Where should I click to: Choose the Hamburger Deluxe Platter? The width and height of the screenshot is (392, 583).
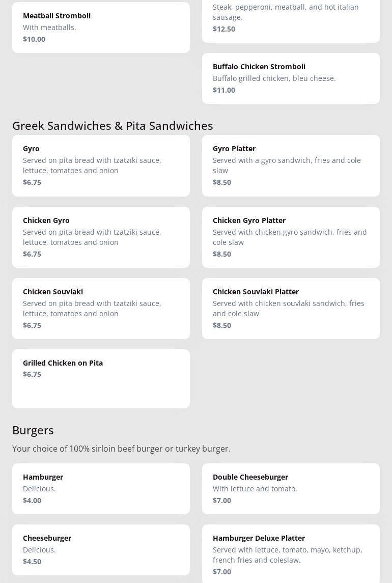(x=291, y=554)
